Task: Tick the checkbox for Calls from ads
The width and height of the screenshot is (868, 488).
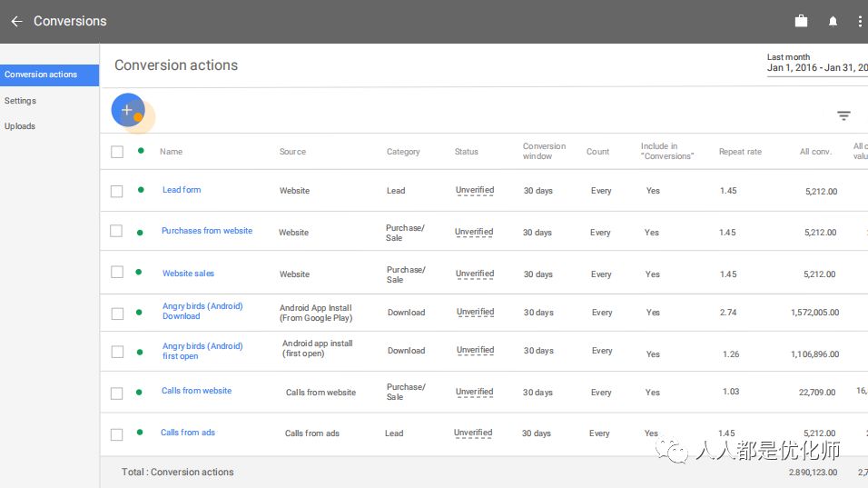Action: pos(116,434)
